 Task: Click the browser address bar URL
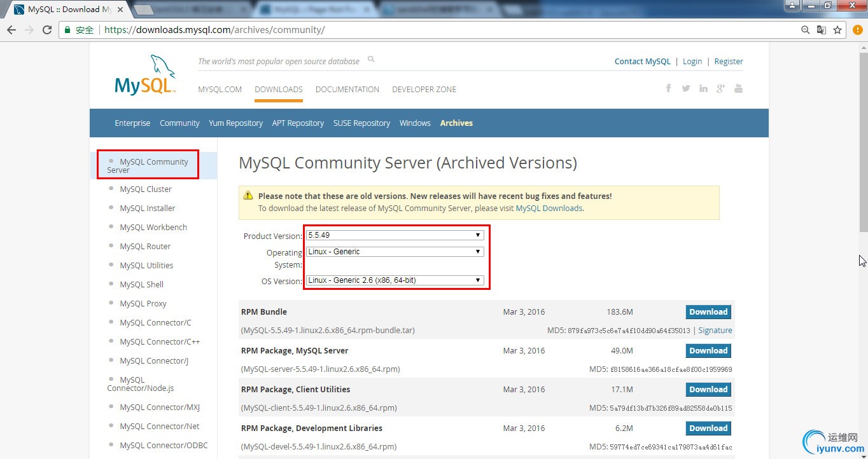[x=214, y=30]
